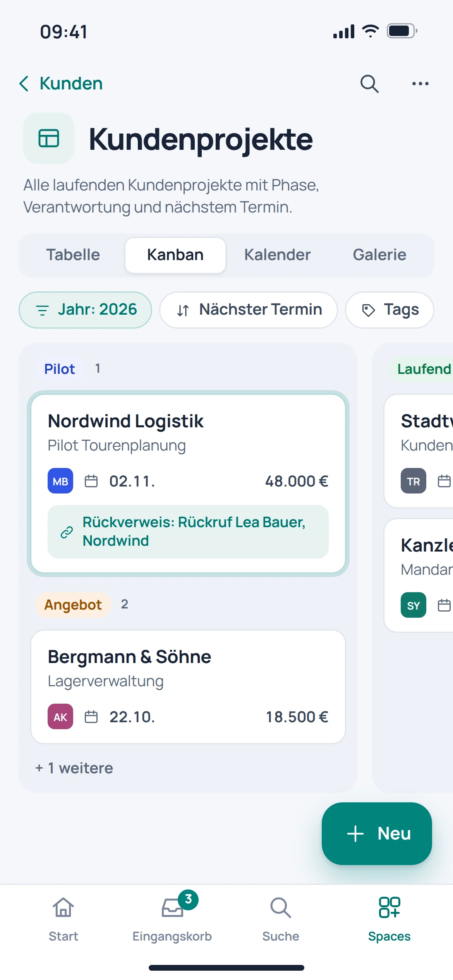
Task: Switch to the Galerie view tab
Action: click(x=380, y=255)
